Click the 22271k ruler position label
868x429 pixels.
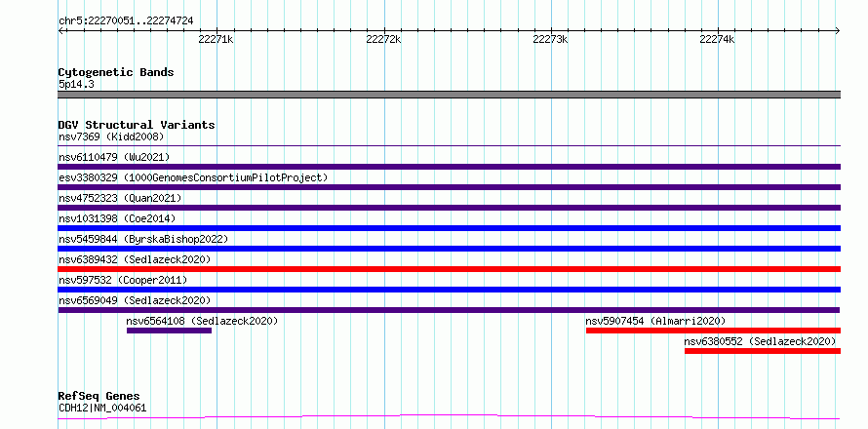click(216, 40)
